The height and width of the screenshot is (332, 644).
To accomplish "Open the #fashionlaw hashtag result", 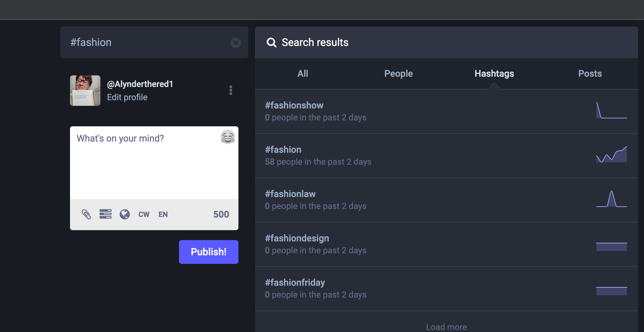I will (x=290, y=194).
